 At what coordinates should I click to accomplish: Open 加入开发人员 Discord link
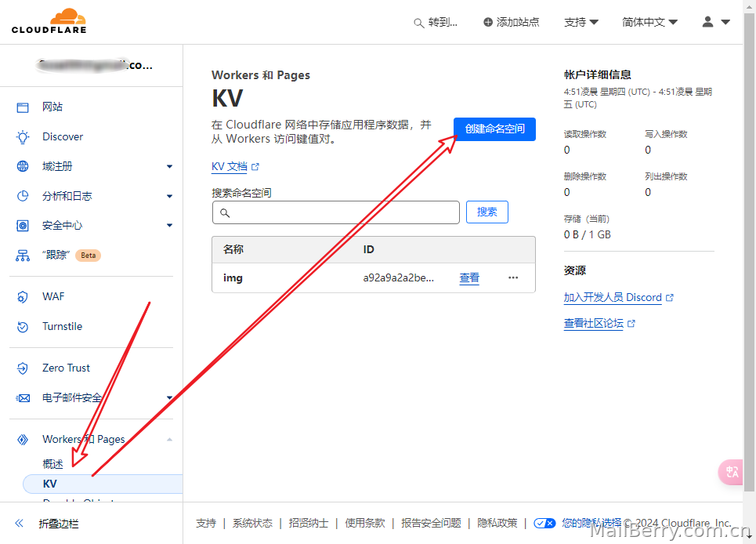(x=613, y=298)
